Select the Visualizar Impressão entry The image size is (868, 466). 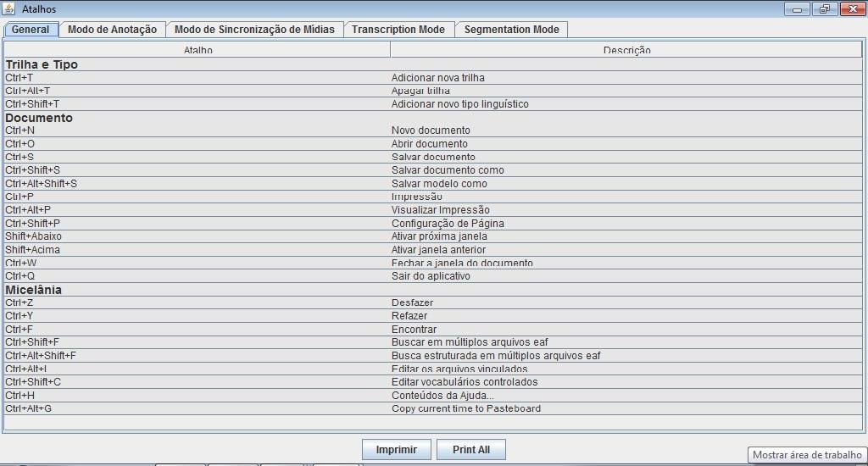tap(440, 210)
